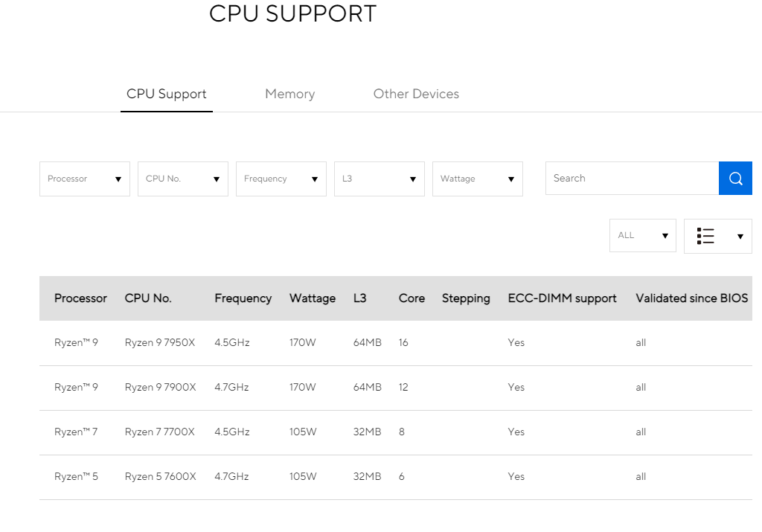Open the CPU No. filter dropdown
The width and height of the screenshot is (762, 532).
tap(183, 179)
